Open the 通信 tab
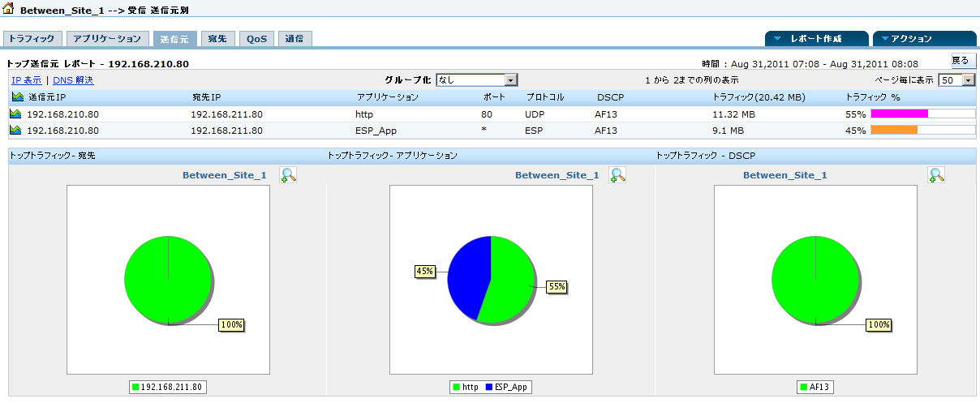Screen dimensions: 980x403 (x=295, y=39)
